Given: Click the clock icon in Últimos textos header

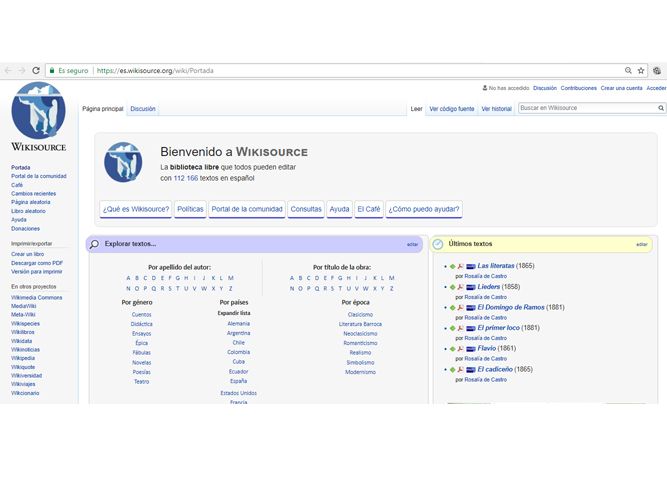Looking at the screenshot, I should click(438, 244).
